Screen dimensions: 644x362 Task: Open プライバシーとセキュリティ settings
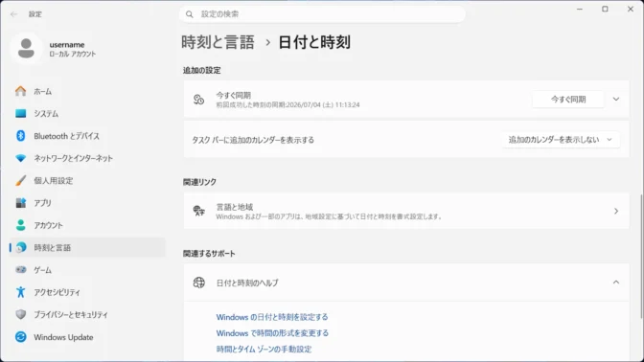click(87, 314)
